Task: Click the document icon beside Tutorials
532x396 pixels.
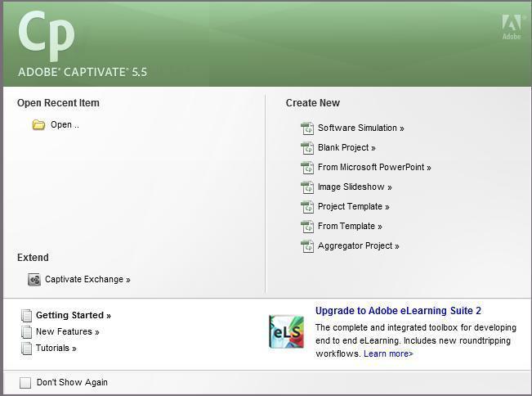Action: pyautogui.click(x=26, y=349)
